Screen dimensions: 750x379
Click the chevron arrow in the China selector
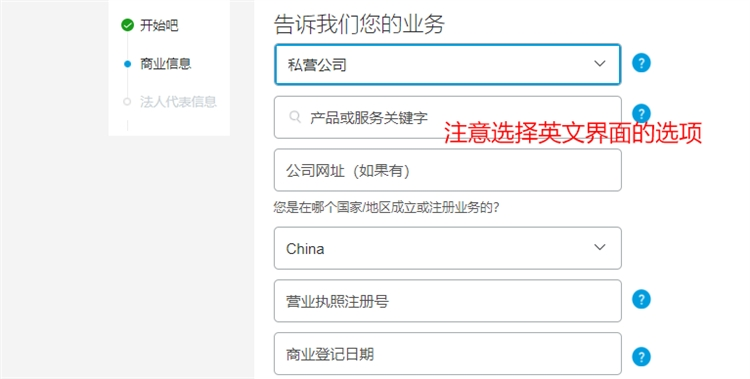click(x=599, y=247)
